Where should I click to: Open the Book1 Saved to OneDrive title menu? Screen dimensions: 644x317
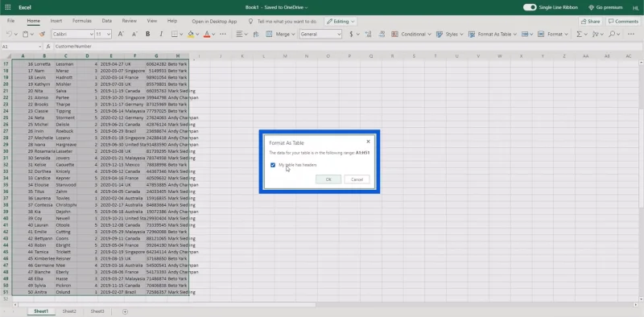coord(276,7)
